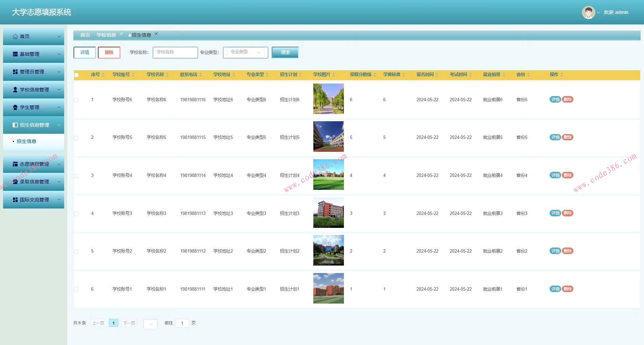This screenshot has height=345, width=644.
Task: Click the 学生管理 sidebar icon
Action: click(x=15, y=107)
